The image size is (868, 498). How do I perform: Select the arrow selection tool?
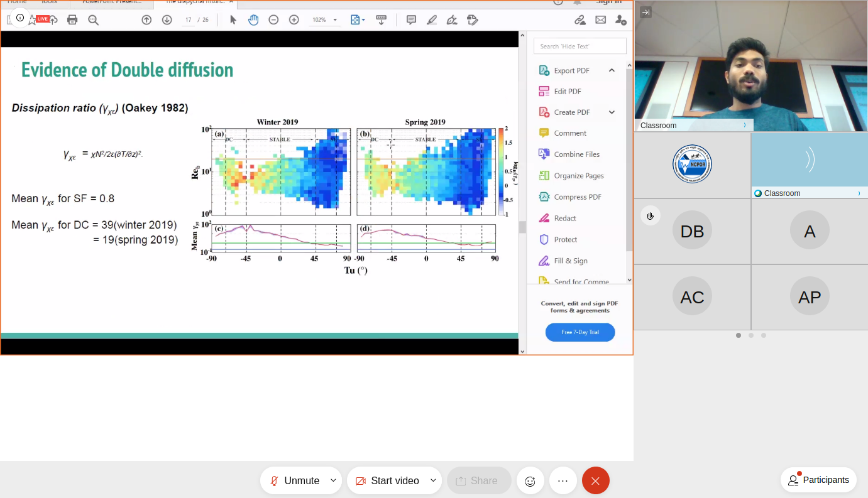pos(233,20)
